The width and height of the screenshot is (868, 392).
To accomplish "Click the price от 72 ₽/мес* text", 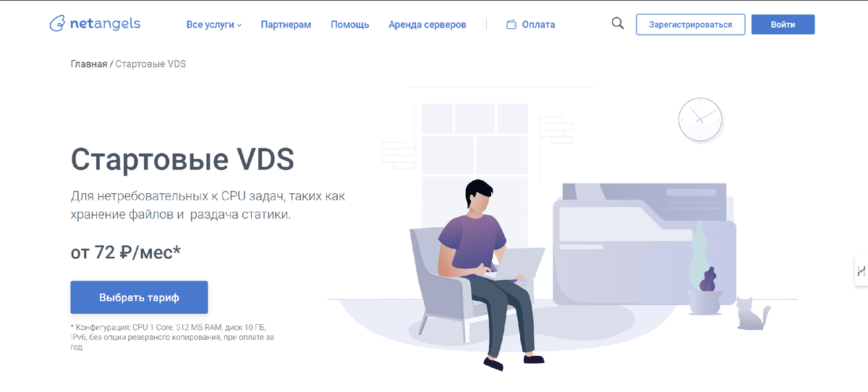I will click(125, 252).
